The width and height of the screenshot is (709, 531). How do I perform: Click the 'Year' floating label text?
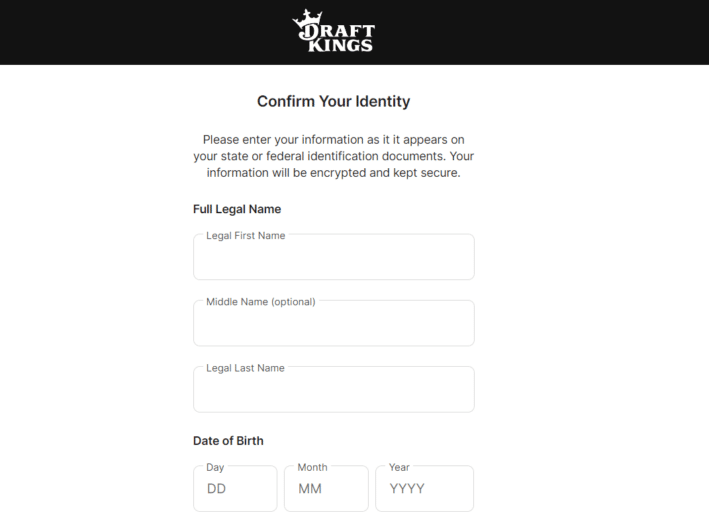(x=399, y=467)
